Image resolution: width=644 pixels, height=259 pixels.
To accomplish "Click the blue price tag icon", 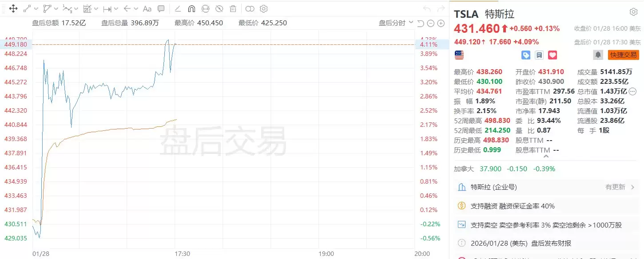I will coord(526,55).
